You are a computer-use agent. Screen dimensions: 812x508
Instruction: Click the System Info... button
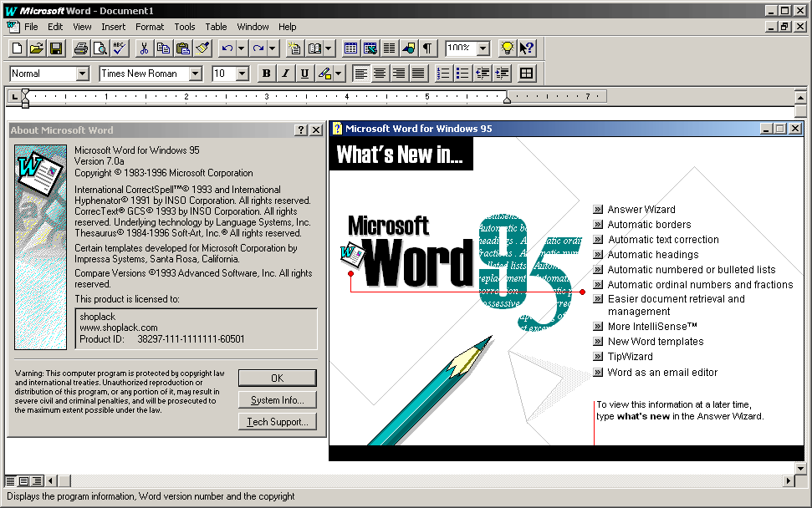(277, 400)
